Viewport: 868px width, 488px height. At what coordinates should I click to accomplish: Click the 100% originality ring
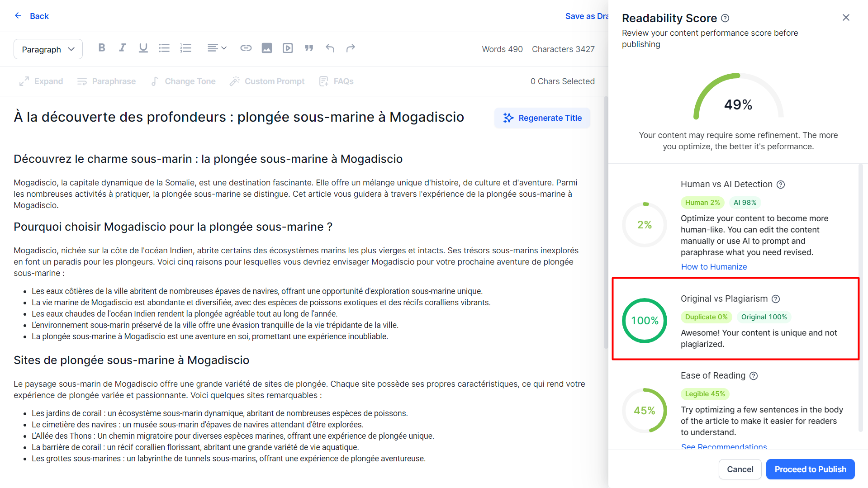(x=645, y=321)
